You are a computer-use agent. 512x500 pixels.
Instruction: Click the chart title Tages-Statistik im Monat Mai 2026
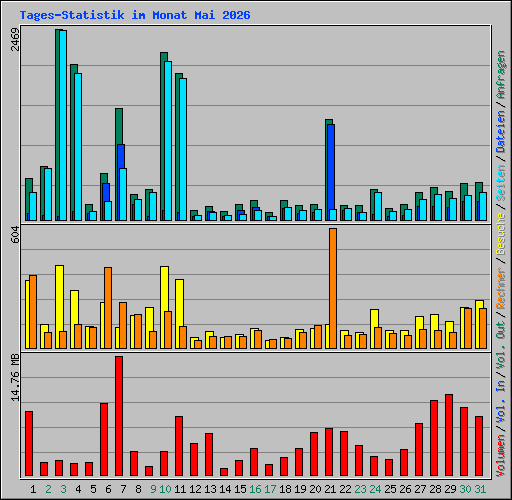tap(135, 15)
